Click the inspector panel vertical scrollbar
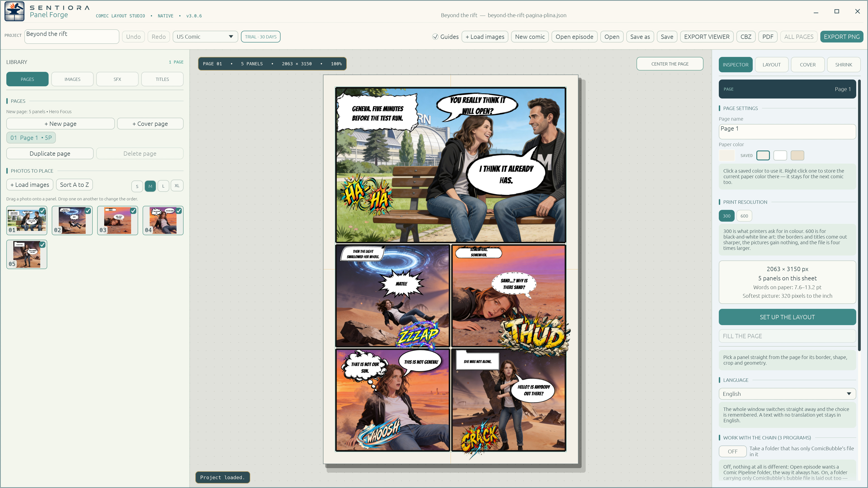 859,216
